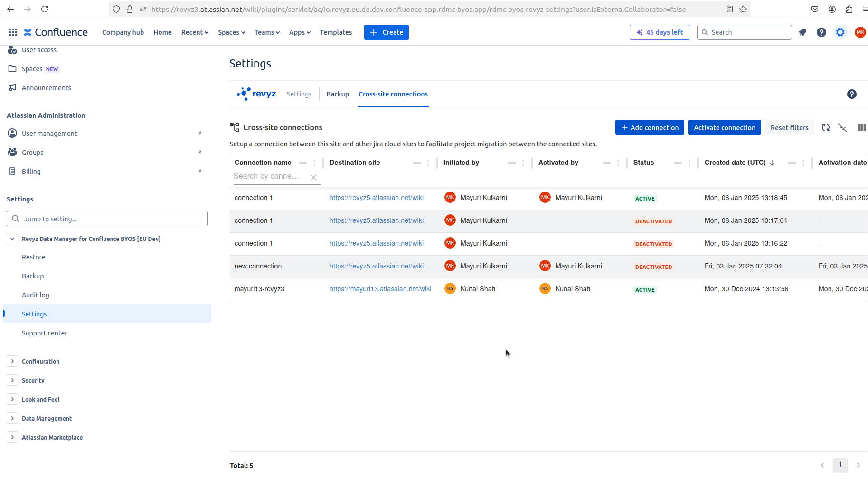This screenshot has width=868, height=479.
Task: Open mayuri13.atlassian.net/wiki link
Action: 380,289
